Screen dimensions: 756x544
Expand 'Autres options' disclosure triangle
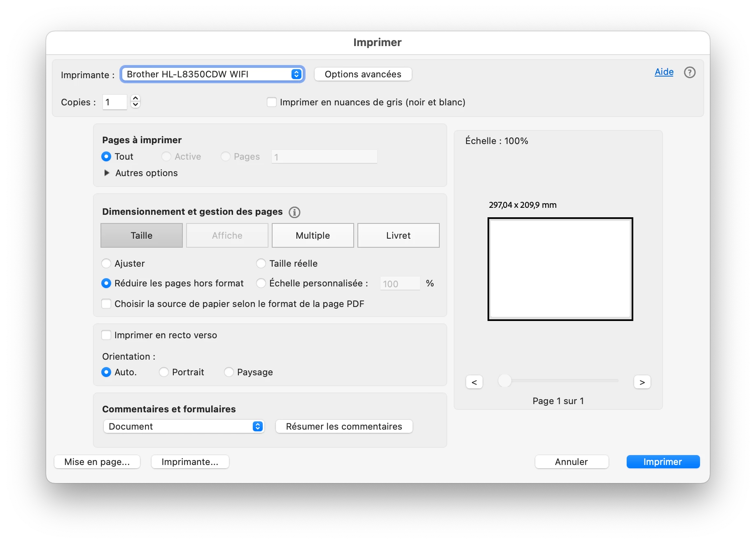coord(107,173)
